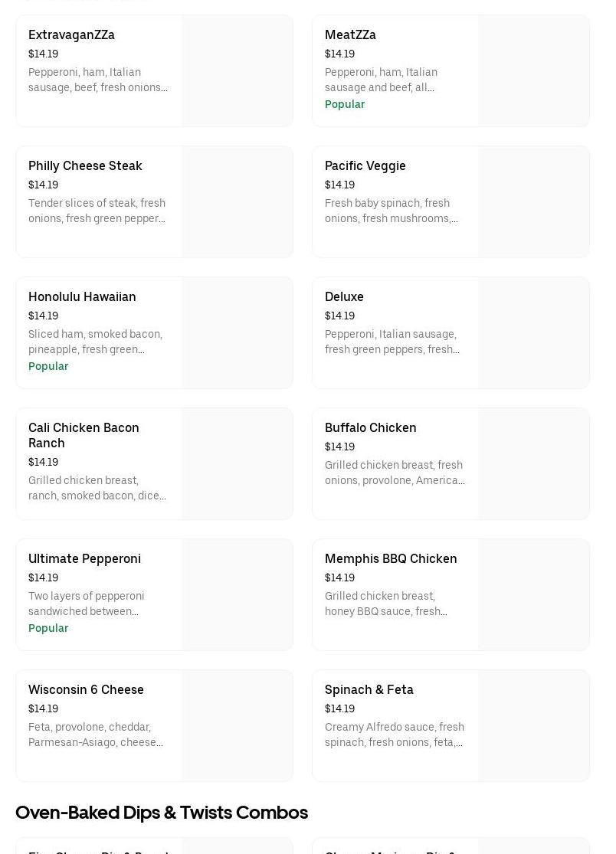
Task: Click the Deluxe pizza image thumbnail
Action: [x=533, y=332]
